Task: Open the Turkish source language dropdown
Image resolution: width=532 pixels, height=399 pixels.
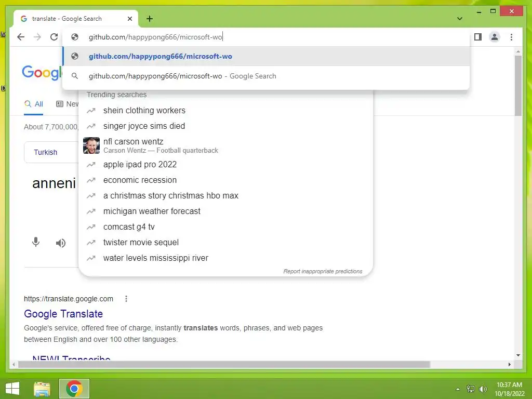Action: (x=51, y=152)
